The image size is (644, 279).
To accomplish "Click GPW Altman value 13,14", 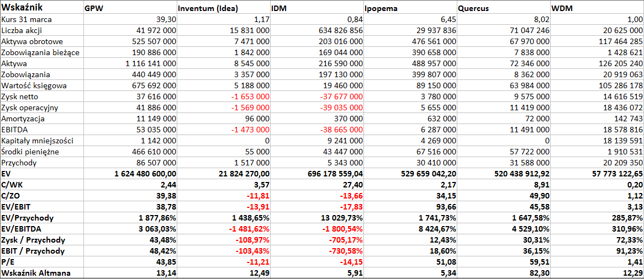I will 168,274.
